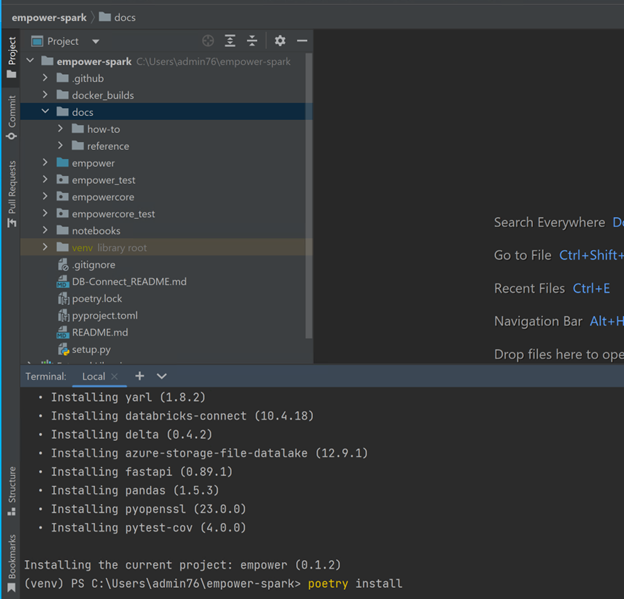Click the Go to File hint text
The height and width of the screenshot is (599, 624).
click(523, 255)
